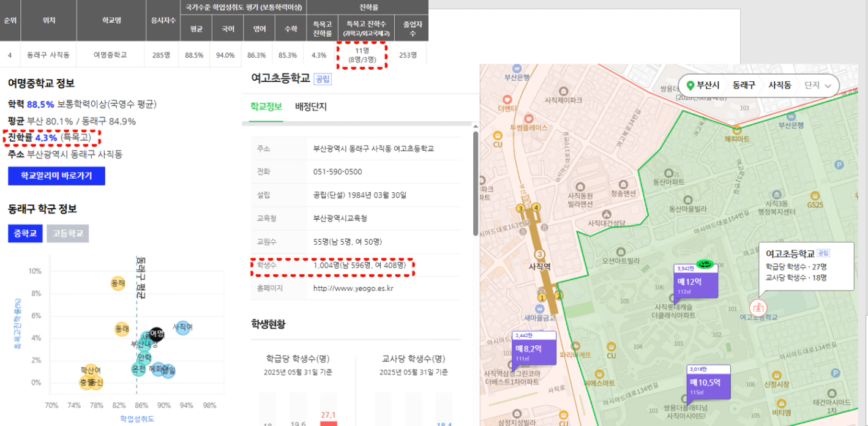
Task: Click subway exit 4 marker at 사직역
Action: [x=536, y=207]
